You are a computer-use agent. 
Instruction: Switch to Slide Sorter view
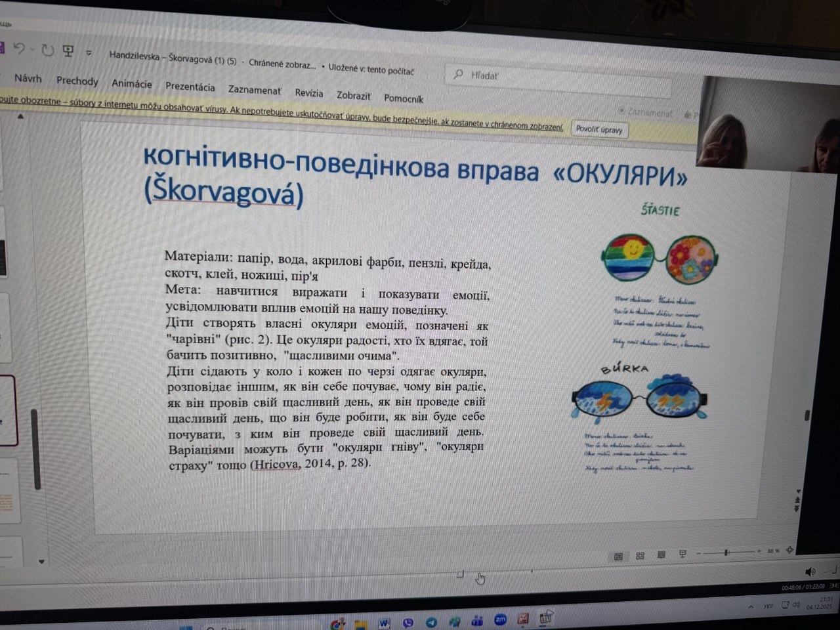[x=640, y=556]
